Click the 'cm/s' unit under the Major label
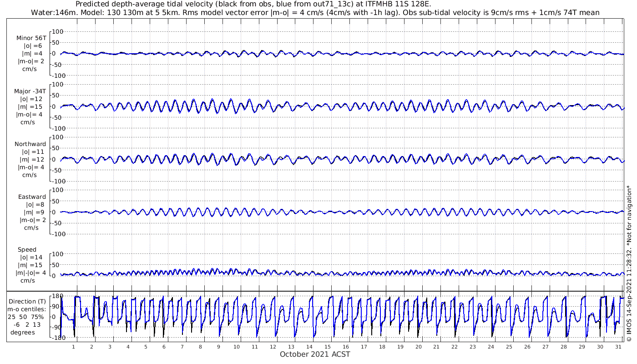Viewport: 637px width, 364px height. pyautogui.click(x=27, y=122)
